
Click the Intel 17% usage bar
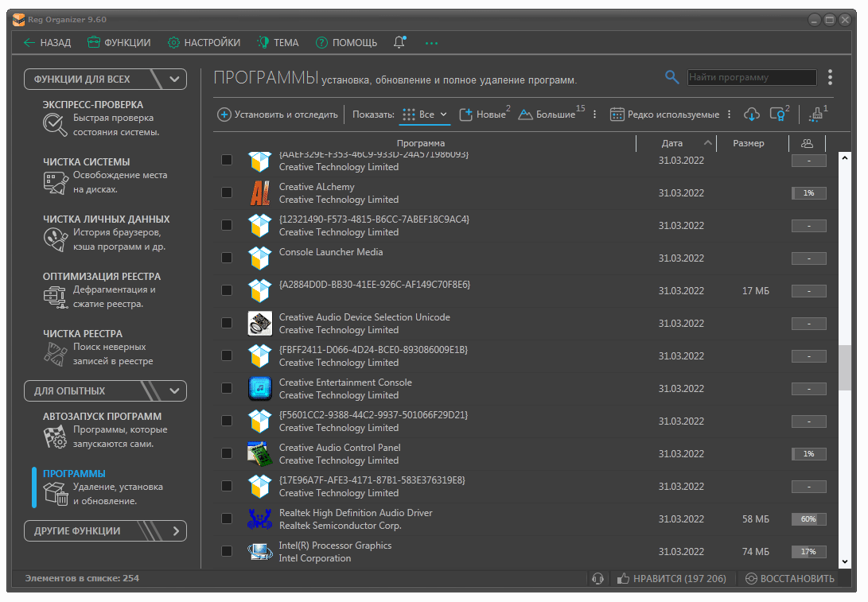pos(809,552)
